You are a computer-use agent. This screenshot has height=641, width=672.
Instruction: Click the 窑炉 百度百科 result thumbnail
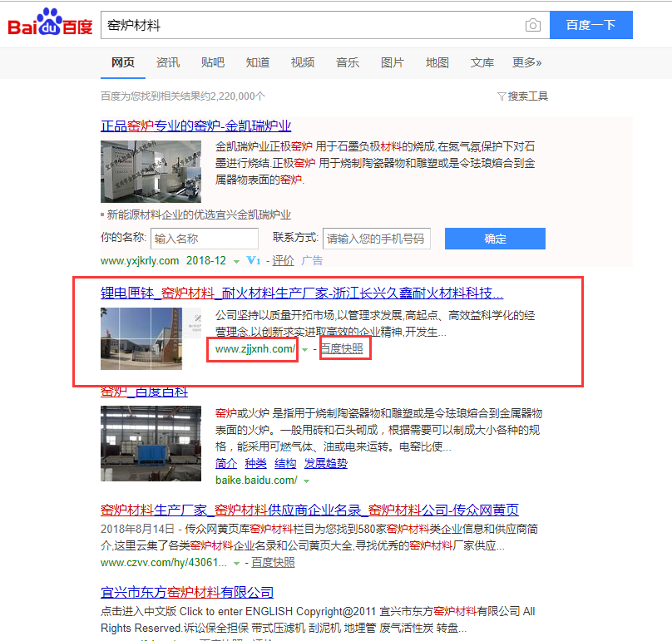pos(151,444)
